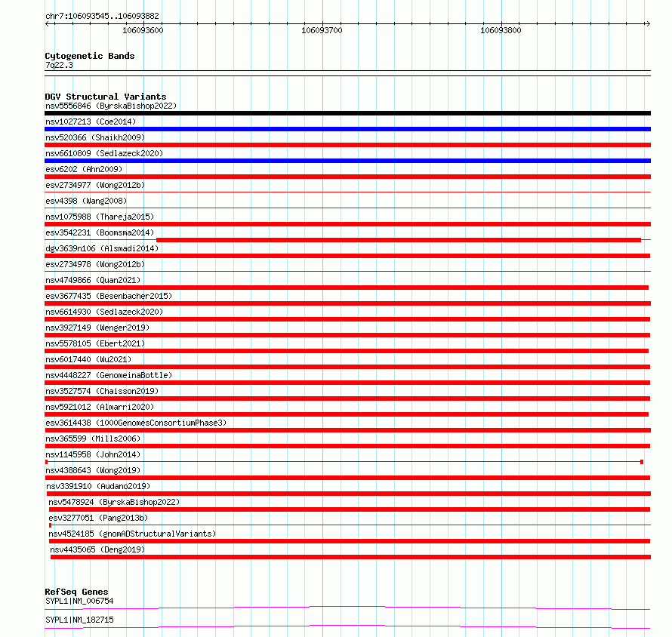The height and width of the screenshot is (637, 672).
Task: Click the red nsv1075988 variant bar
Action: pyautogui.click(x=347, y=224)
